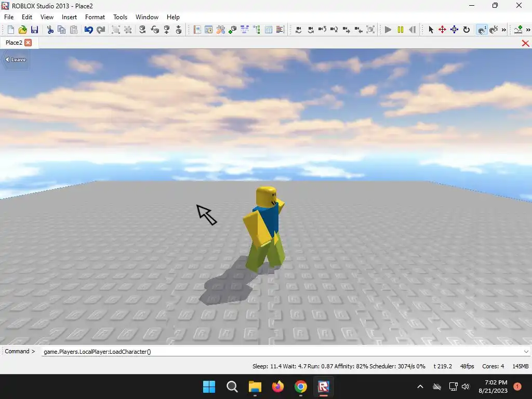The height and width of the screenshot is (399, 532).
Task: Open the Toolbox panel icon
Action: click(220, 30)
